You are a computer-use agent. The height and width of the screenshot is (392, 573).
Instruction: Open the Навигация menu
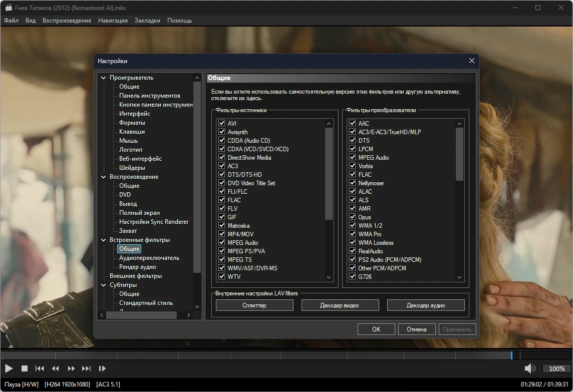(113, 21)
